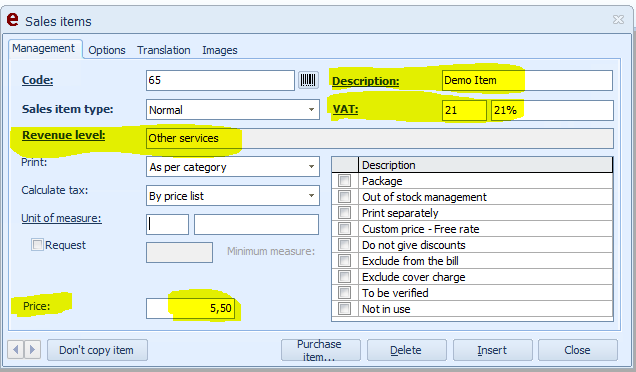Mark the To be verified checkbox
Viewport: 636px width, 372px height.
click(344, 293)
